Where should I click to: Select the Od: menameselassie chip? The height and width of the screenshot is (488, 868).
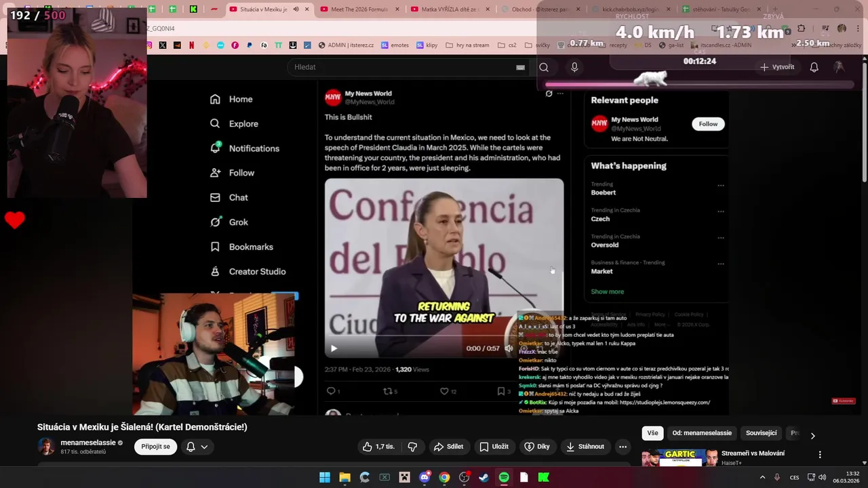(x=702, y=433)
